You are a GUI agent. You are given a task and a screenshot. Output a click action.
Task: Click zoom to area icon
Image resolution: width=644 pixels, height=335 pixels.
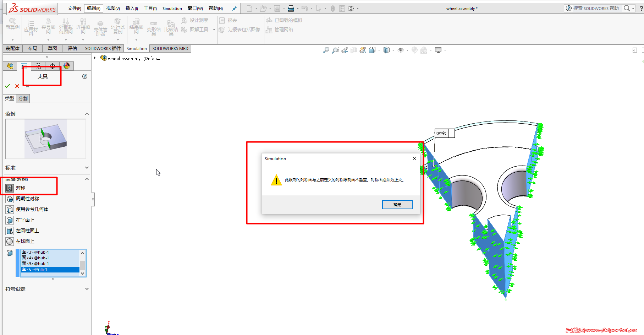tap(335, 50)
